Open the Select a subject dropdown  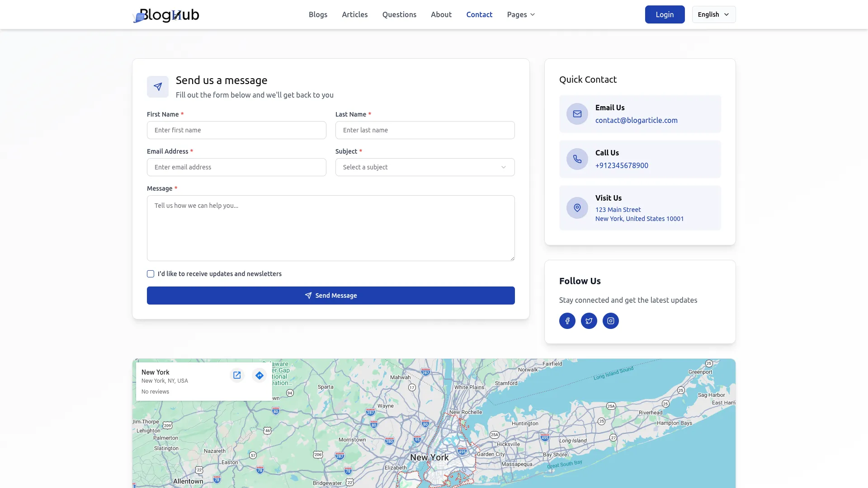[425, 167]
